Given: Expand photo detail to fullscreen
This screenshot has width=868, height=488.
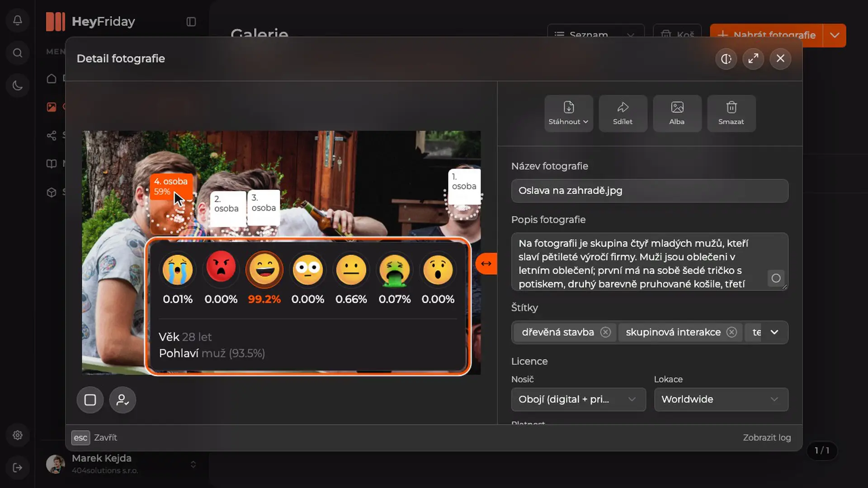Looking at the screenshot, I should (x=753, y=59).
